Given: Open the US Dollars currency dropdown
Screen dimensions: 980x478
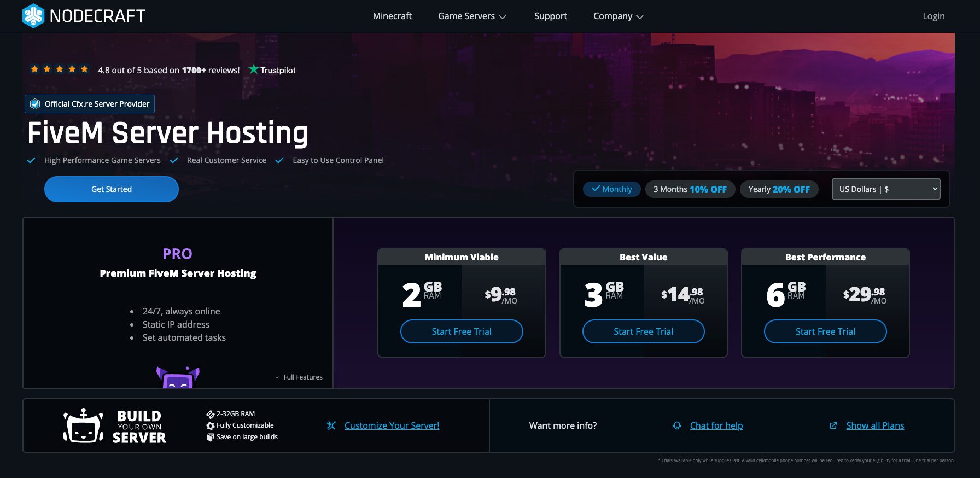Looking at the screenshot, I should tap(886, 189).
